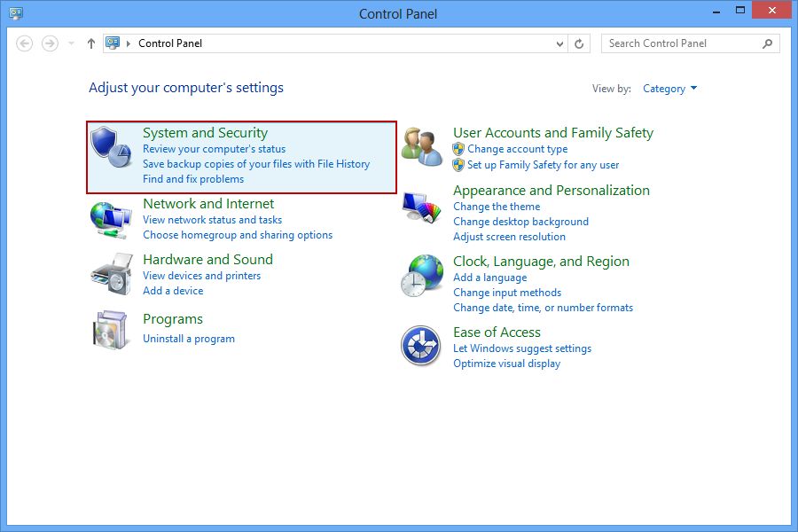The width and height of the screenshot is (798, 532).
Task: Expand the address bar breadcrumb arrow before Control Panel
Action: pyautogui.click(x=129, y=43)
